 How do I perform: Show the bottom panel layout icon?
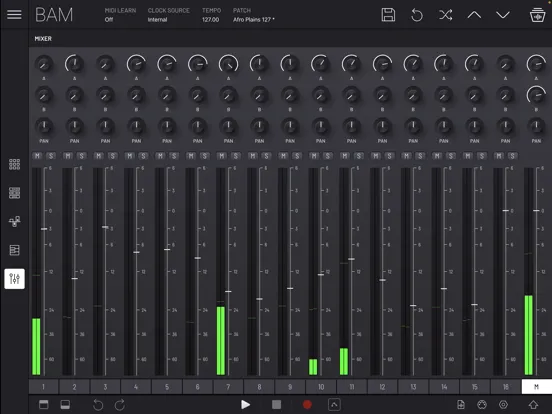point(65,404)
